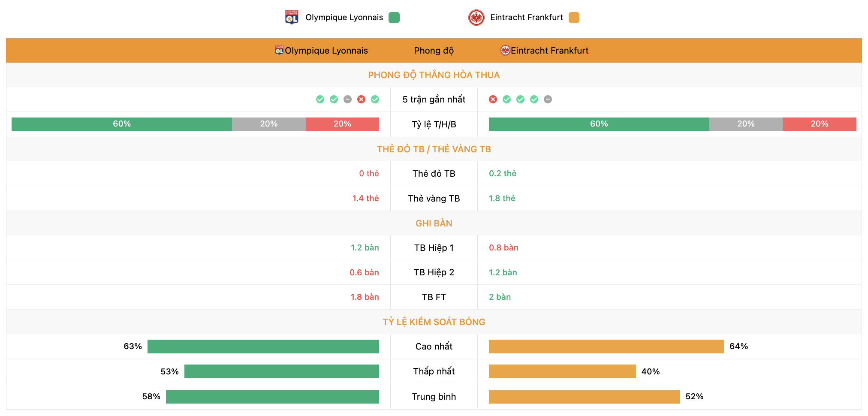Click the 'Thẻ vàng TB' label
The height and width of the screenshot is (416, 868).
pyautogui.click(x=434, y=199)
